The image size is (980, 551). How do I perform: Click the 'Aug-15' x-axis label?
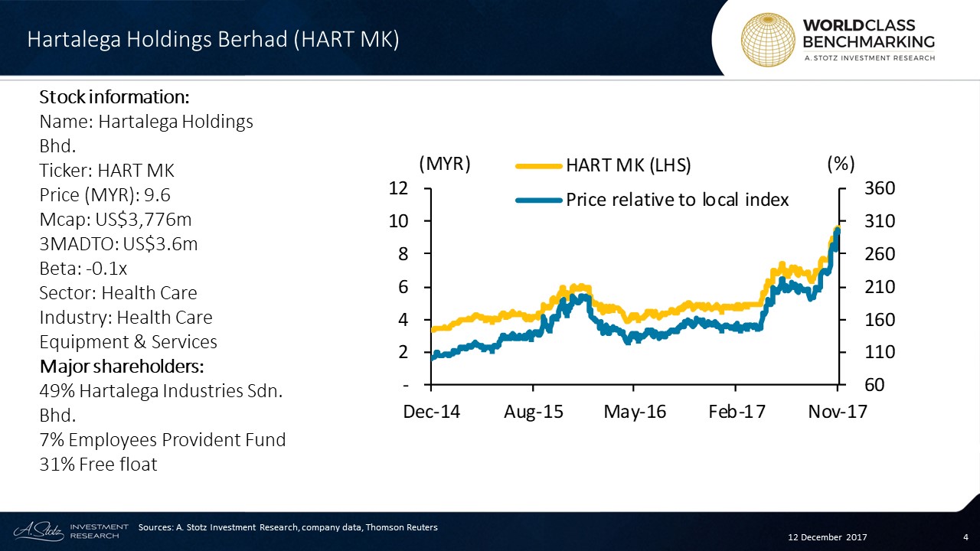(x=534, y=412)
